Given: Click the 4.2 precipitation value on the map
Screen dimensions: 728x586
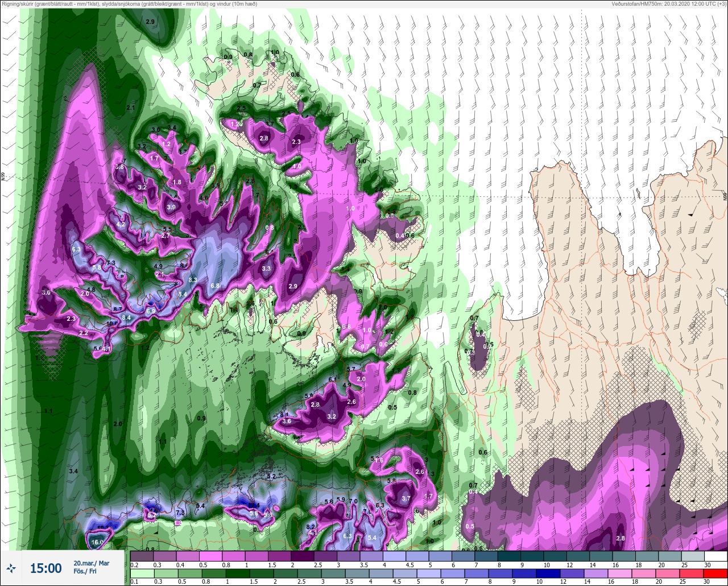Looking at the screenshot, I should coord(121,225).
